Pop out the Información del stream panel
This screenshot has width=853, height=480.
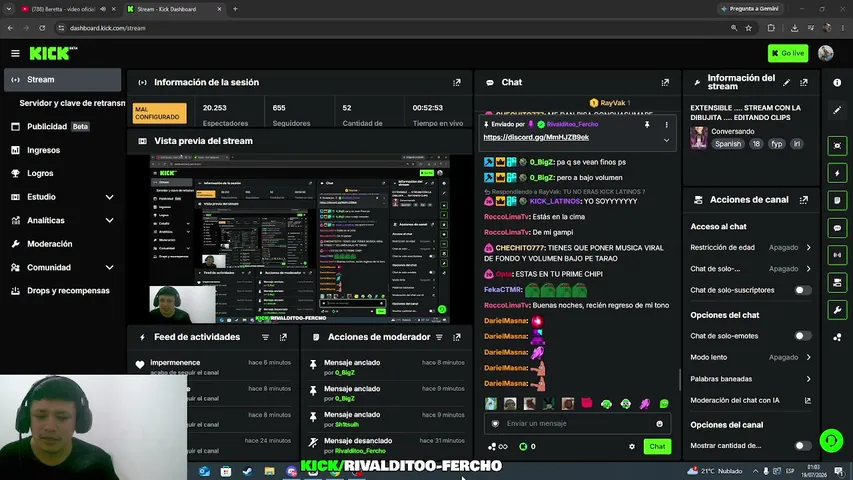point(804,83)
